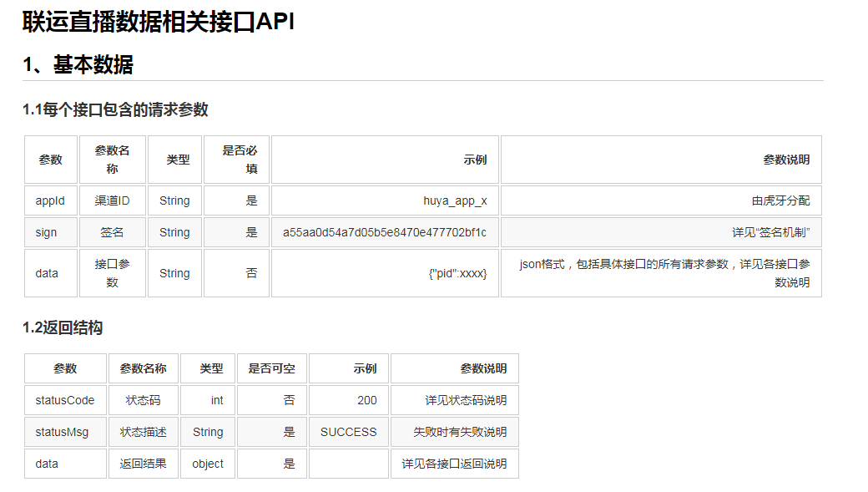
Task: Click the sign parameter cell
Action: pyautogui.click(x=51, y=232)
